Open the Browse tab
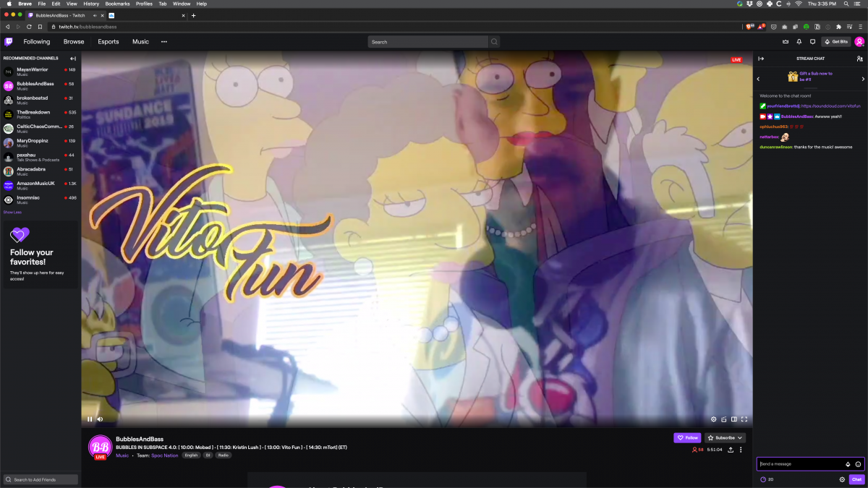Viewport: 868px width, 488px height. [74, 41]
